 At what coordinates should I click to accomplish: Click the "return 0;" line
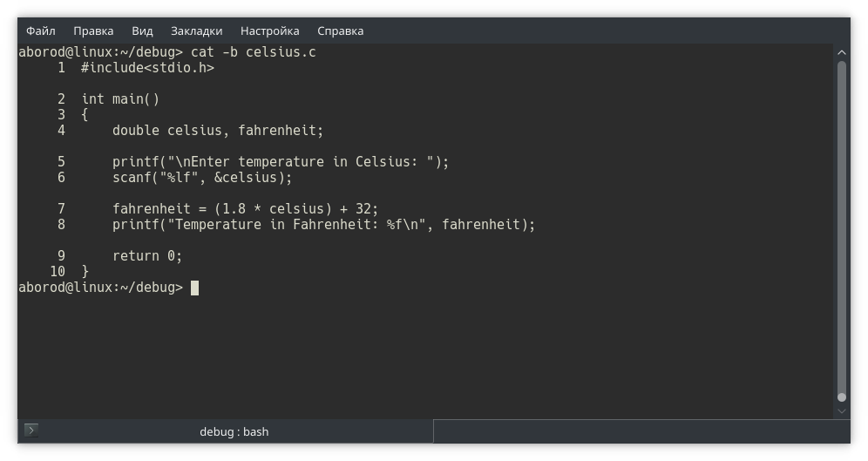point(147,256)
